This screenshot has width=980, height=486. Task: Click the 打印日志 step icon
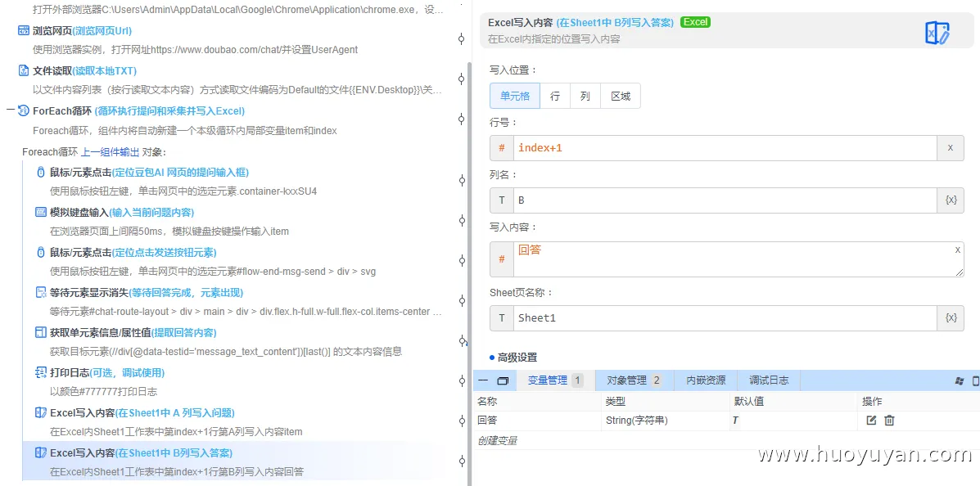tap(41, 372)
